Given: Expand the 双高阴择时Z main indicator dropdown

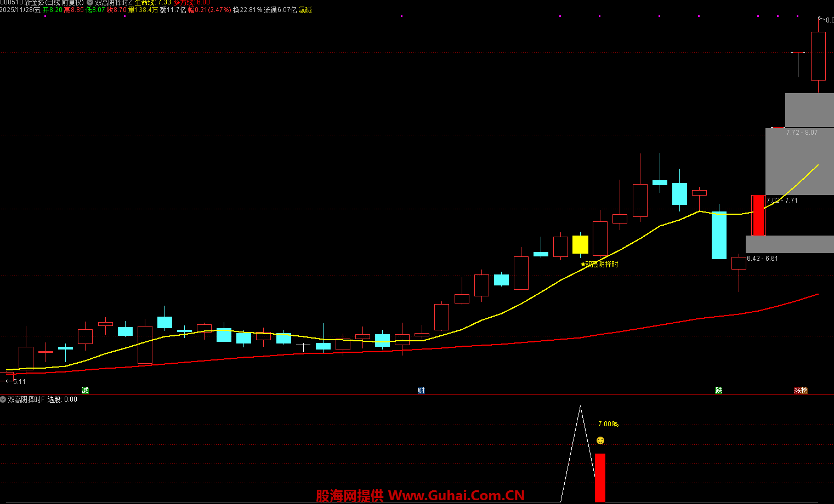Looking at the screenshot, I should tap(90, 3).
